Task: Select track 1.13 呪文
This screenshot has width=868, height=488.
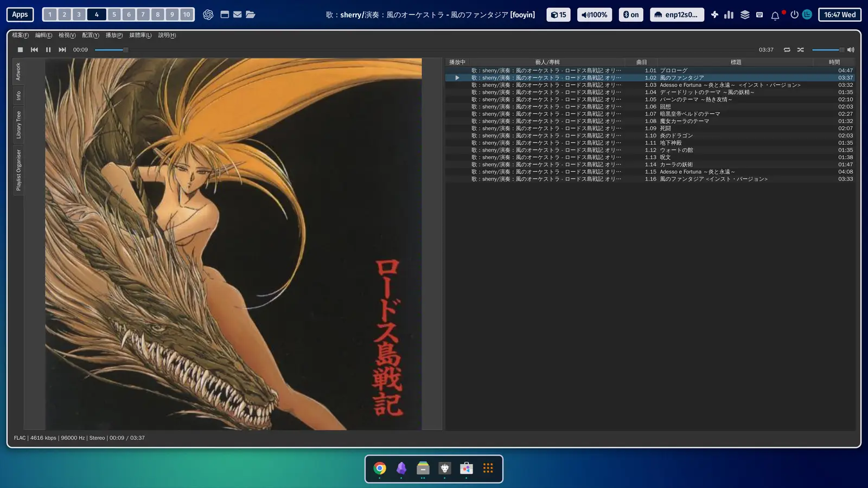Action: [650, 157]
